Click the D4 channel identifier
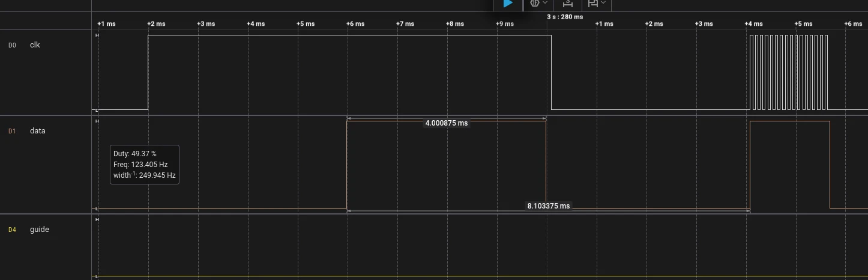This screenshot has height=280, width=868. point(12,230)
